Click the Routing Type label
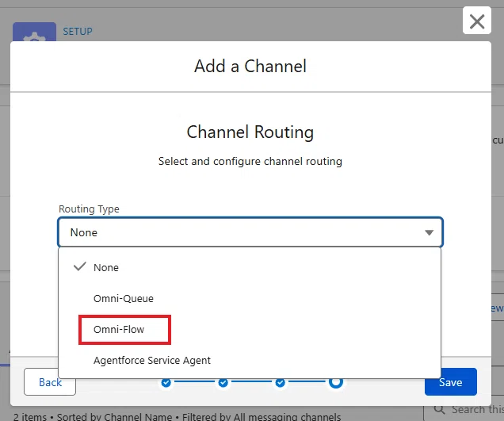The width and height of the screenshot is (504, 421). tap(89, 209)
